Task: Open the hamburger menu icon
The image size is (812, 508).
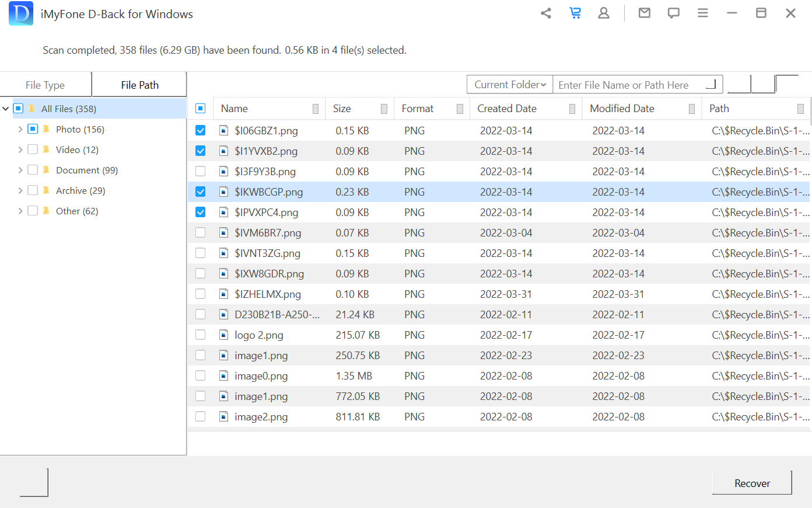Action: coord(703,13)
